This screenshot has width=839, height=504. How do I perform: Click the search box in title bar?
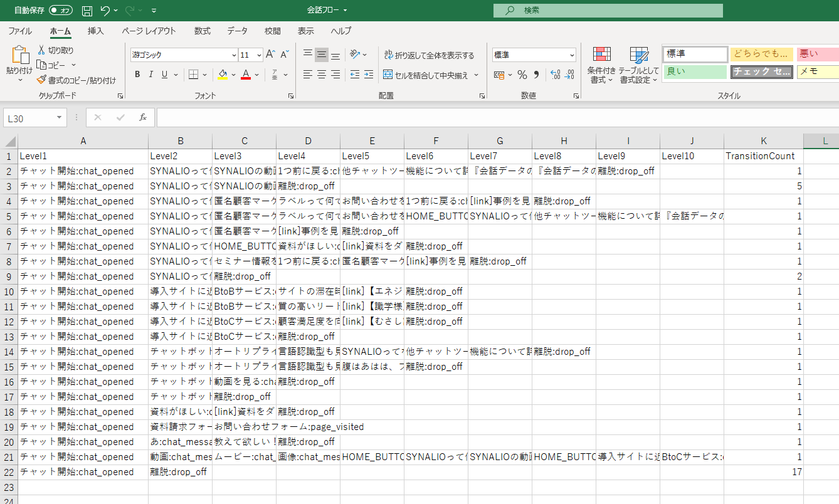click(608, 11)
